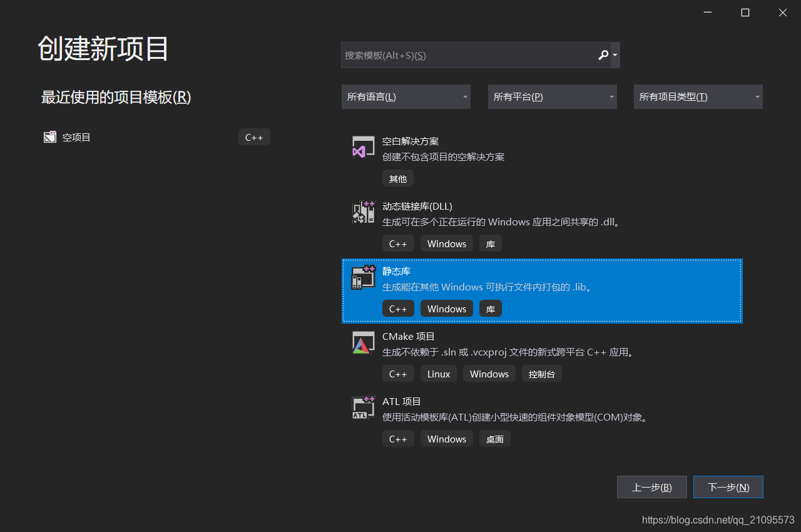Open the 所有项目类型 dropdown
This screenshot has width=801, height=532.
[698, 96]
